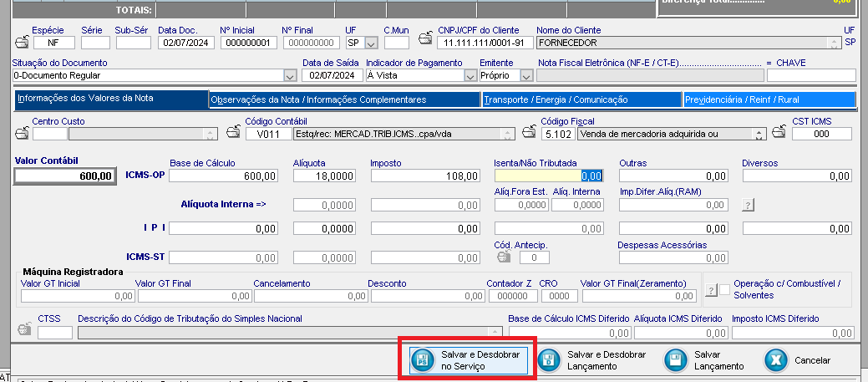The image size is (868, 382).
Task: Click Nome do Cliente spinner arrows
Action: click(x=835, y=43)
